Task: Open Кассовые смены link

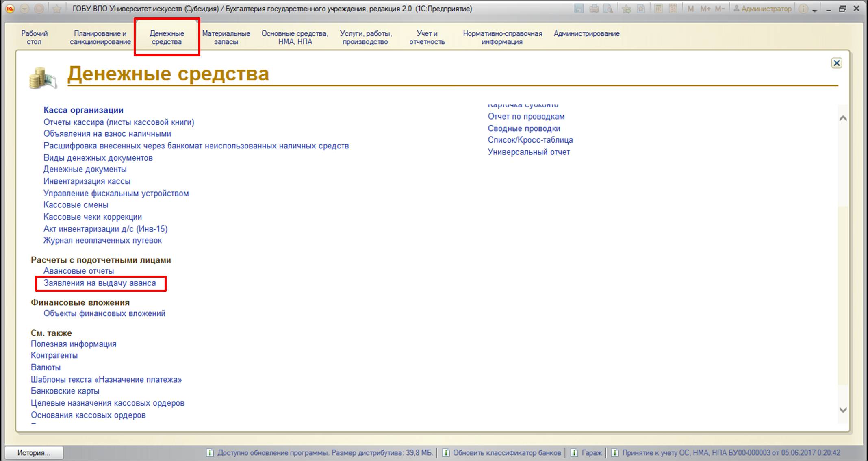Action: [x=76, y=205]
